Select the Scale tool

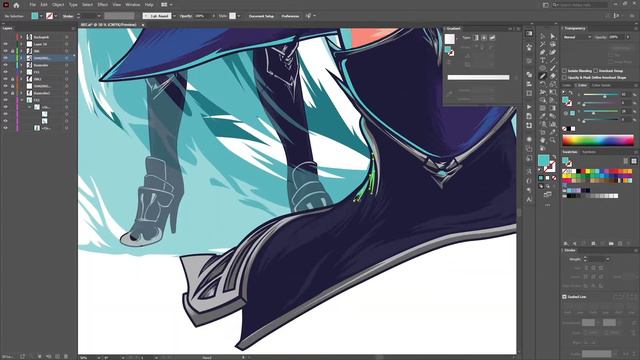click(x=553, y=84)
